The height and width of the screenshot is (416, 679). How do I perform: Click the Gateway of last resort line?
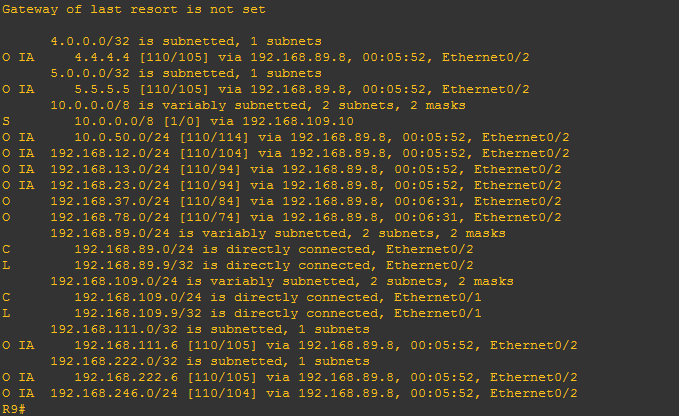tap(134, 10)
